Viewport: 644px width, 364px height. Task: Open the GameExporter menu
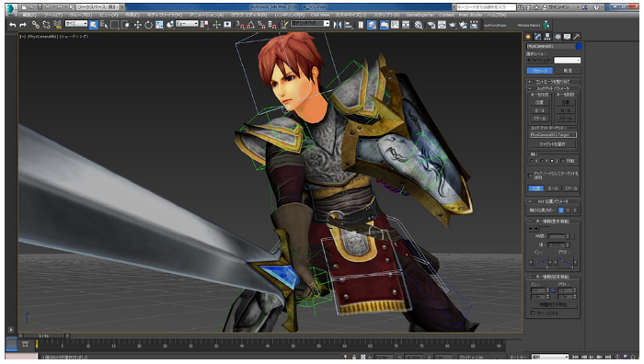[420, 16]
